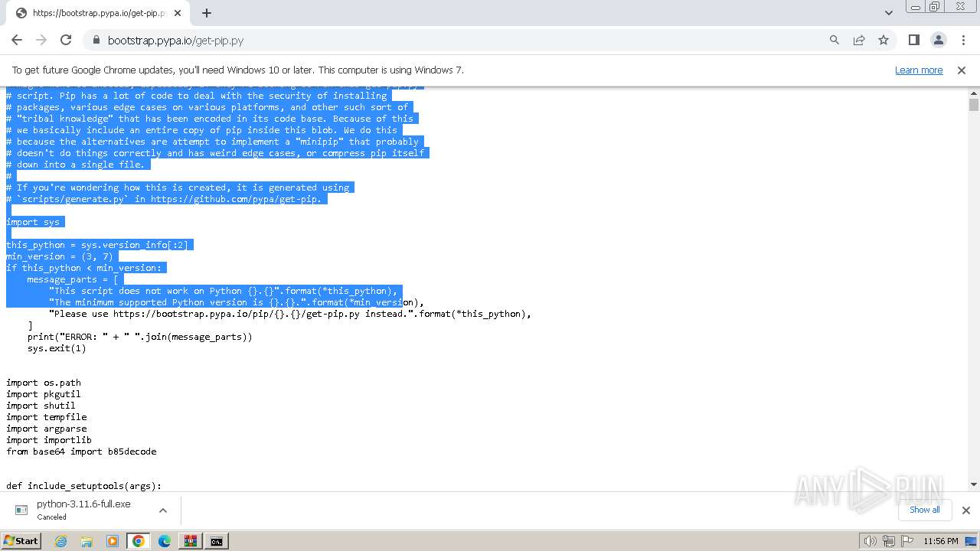Click the 'import sys' line
The image size is (980, 551).
tap(33, 222)
